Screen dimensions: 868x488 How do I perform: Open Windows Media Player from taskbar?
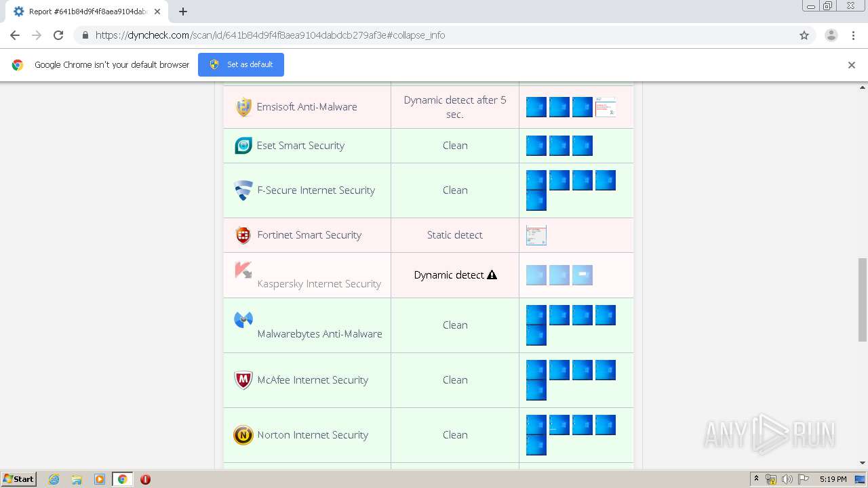tap(100, 479)
